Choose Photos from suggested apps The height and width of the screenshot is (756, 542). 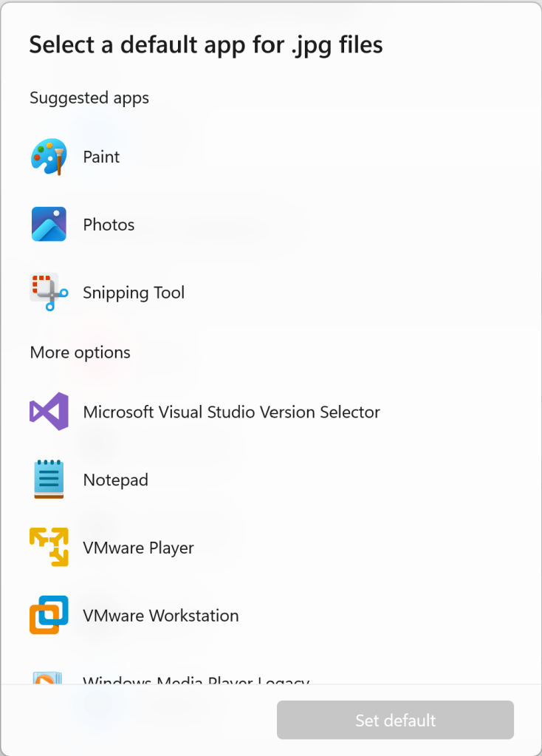[271, 224]
